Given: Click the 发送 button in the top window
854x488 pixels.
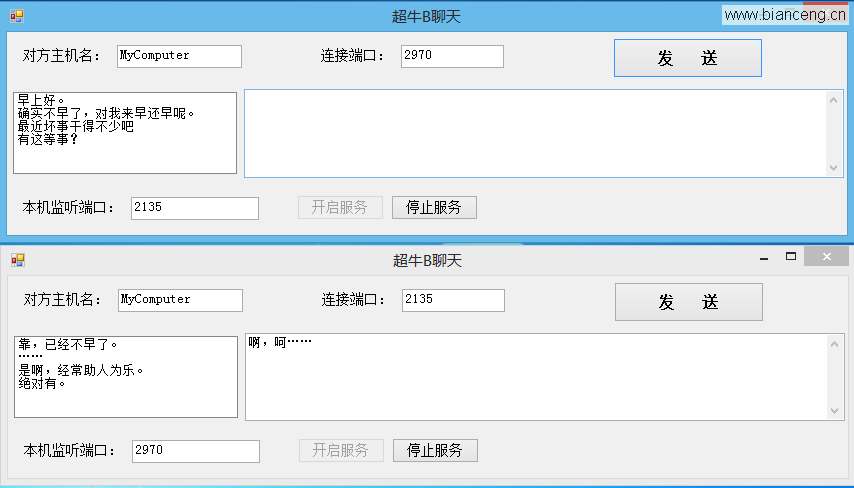Looking at the screenshot, I should [688, 58].
